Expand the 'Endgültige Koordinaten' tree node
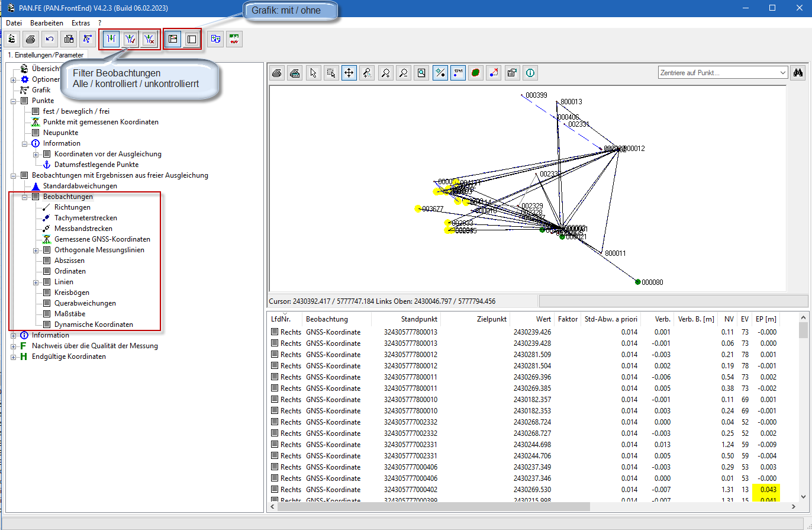 [13, 357]
